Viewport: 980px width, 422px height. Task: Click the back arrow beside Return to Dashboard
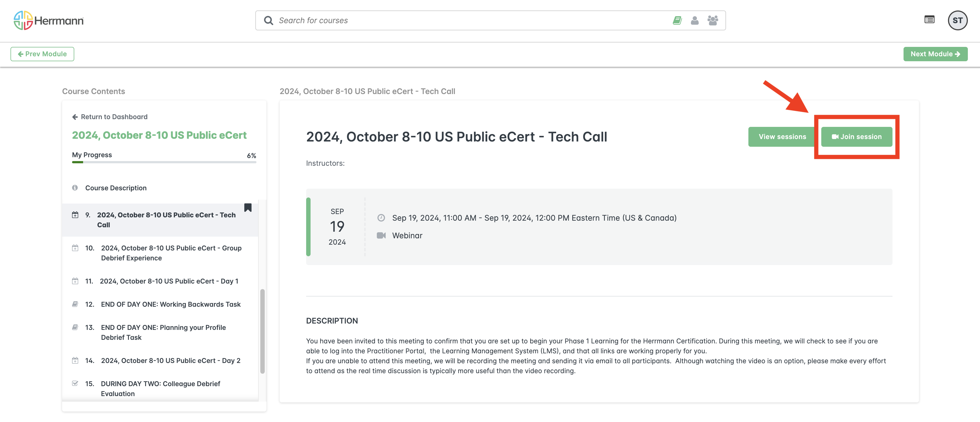click(75, 117)
